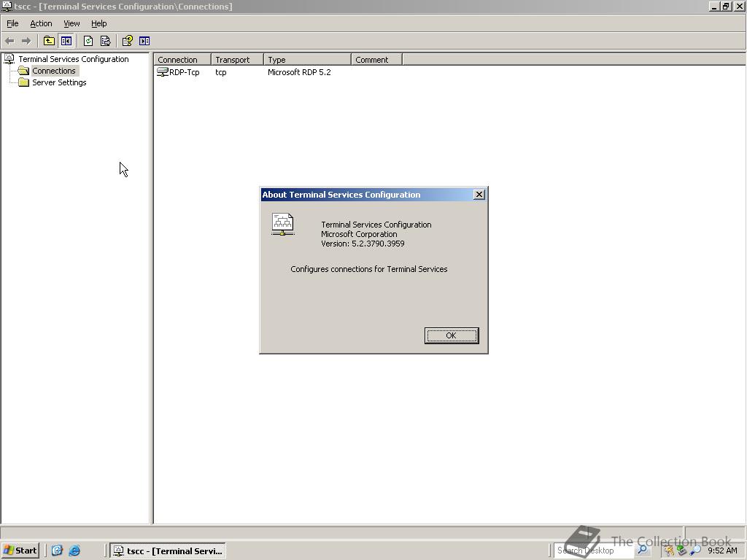Click the Search Desktop input field
Screen dimensions: 747x560
click(x=594, y=551)
